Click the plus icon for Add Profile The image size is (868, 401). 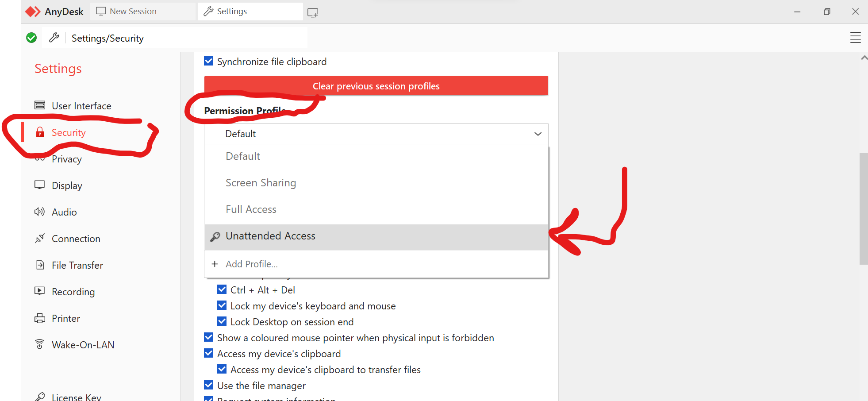[215, 264]
